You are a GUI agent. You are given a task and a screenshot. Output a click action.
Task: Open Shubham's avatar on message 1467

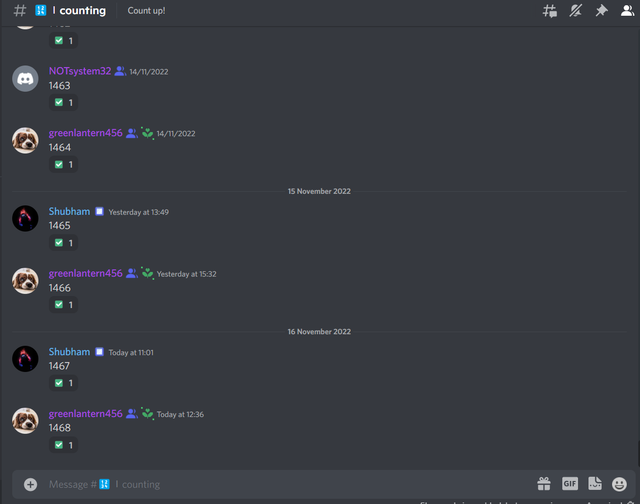click(25, 359)
